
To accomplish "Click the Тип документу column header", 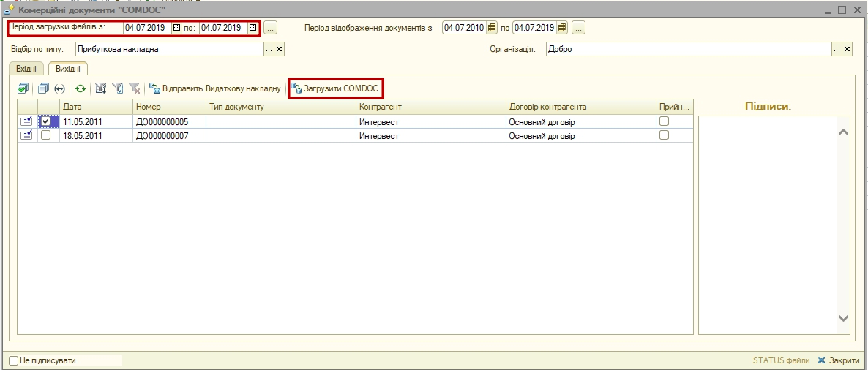I will pos(280,107).
